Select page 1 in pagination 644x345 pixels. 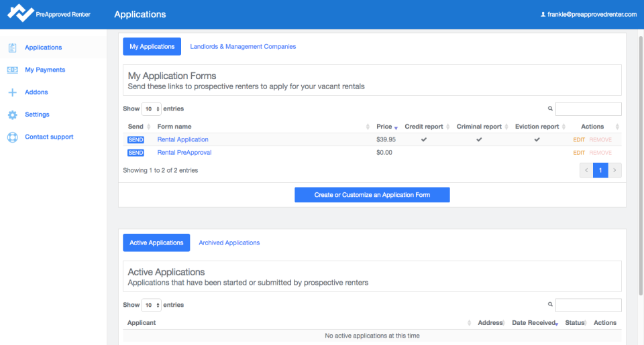600,170
